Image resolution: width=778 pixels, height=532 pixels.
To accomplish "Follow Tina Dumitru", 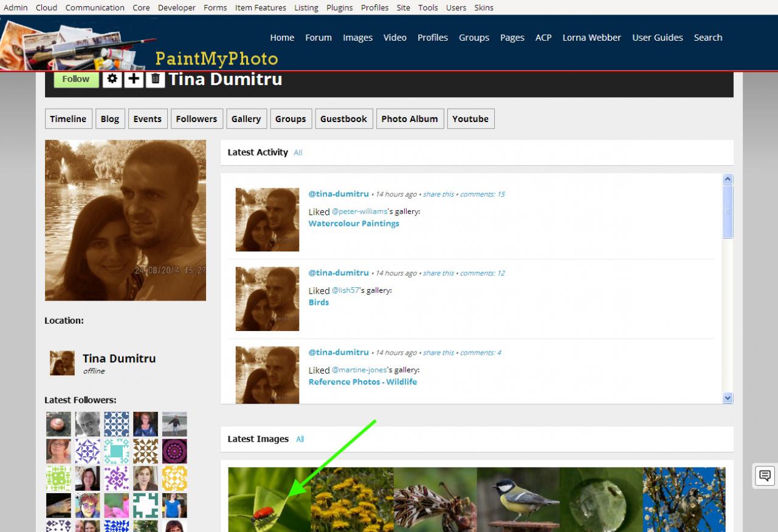I will point(76,79).
